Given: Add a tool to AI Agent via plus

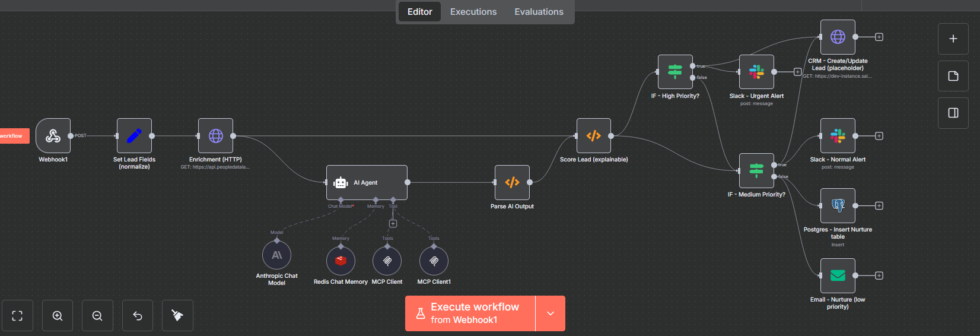Looking at the screenshot, I should coord(393,224).
